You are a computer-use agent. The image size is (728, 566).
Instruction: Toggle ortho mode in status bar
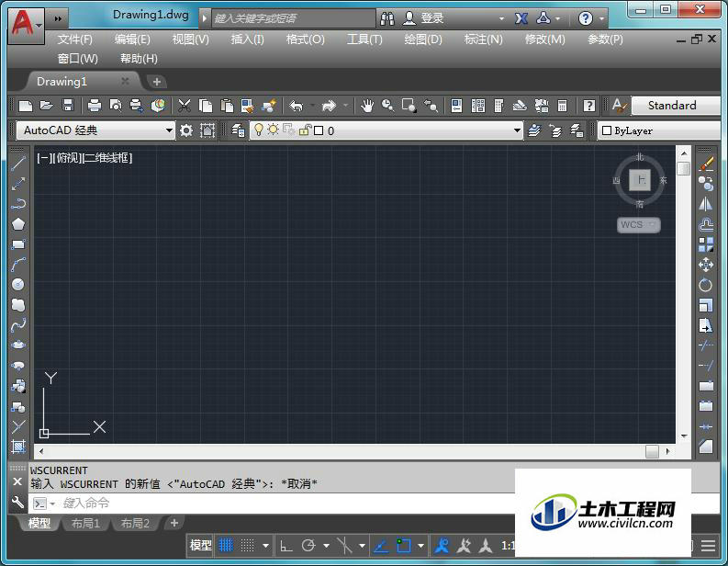point(286,546)
